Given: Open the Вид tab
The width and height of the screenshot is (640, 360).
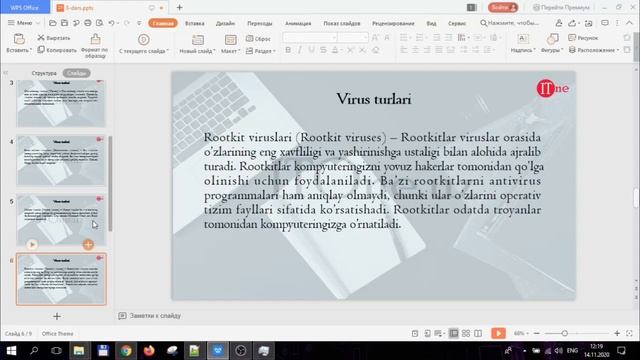Looking at the screenshot, I should pos(431,23).
